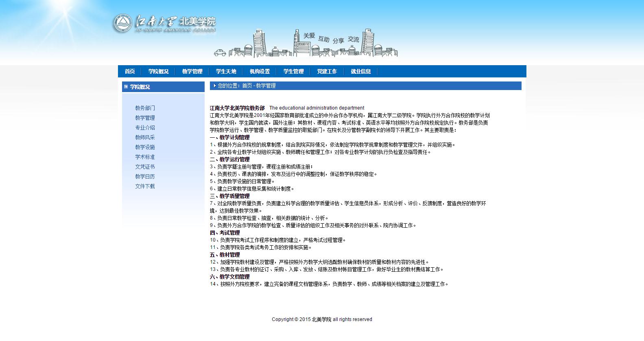Open the 学生管理 navigation item
The width and height of the screenshot is (644, 341).
(x=293, y=71)
